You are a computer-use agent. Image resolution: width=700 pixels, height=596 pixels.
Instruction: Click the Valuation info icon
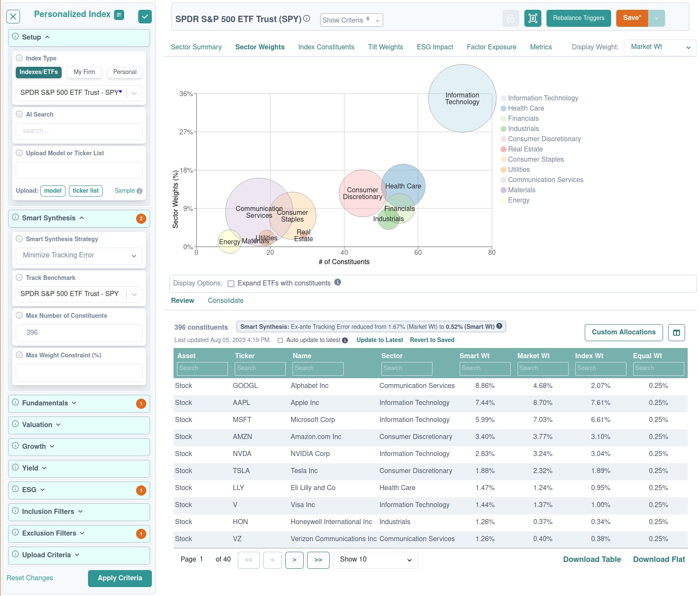pyautogui.click(x=15, y=424)
